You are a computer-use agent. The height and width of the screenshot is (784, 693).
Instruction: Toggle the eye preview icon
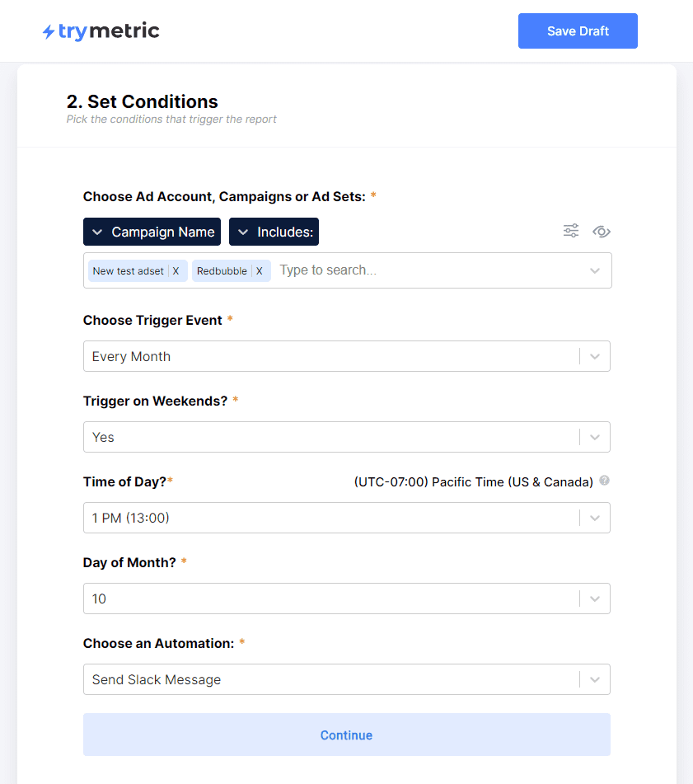pos(602,232)
